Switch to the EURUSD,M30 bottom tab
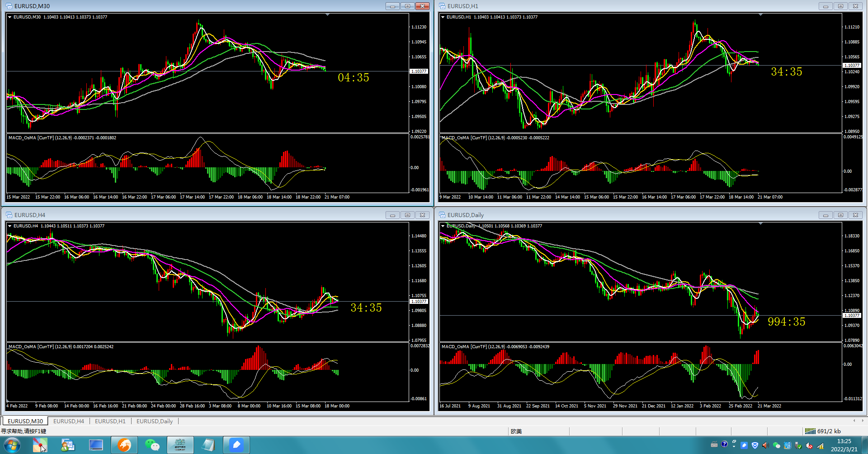The height and width of the screenshot is (454, 868). (25, 421)
